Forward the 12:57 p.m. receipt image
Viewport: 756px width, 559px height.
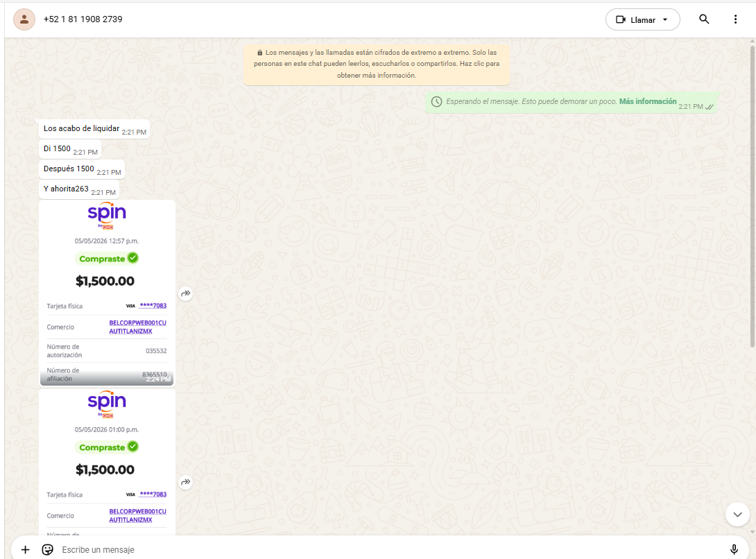186,293
